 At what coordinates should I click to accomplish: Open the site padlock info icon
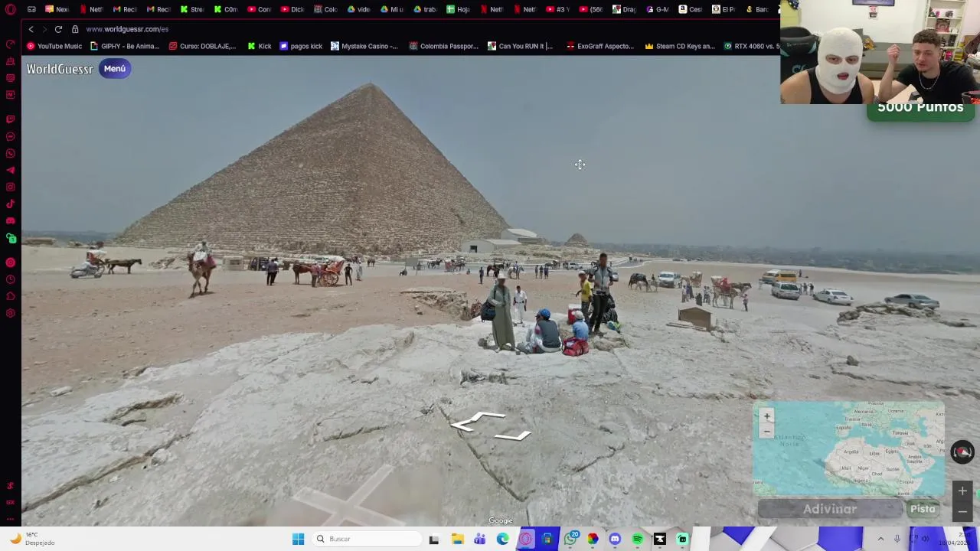click(x=75, y=29)
